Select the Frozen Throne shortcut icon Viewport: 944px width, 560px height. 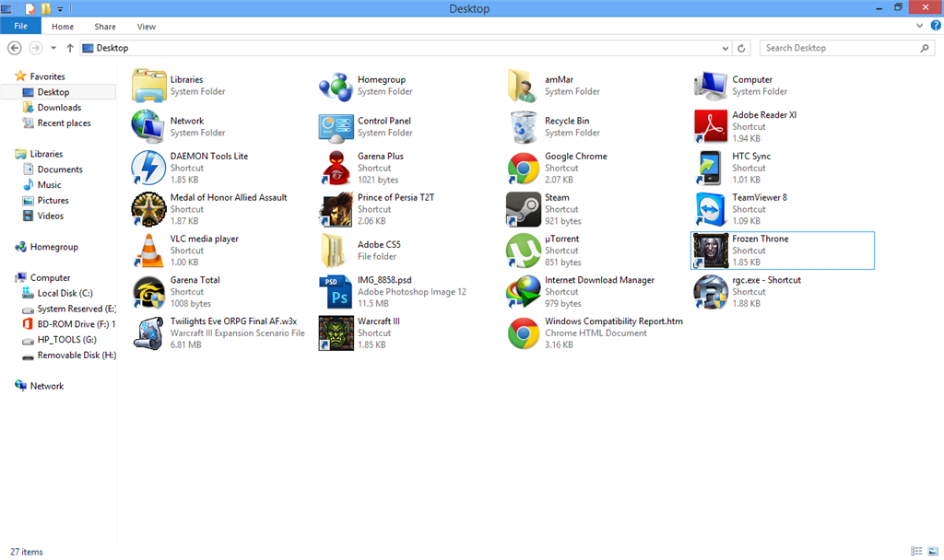(x=711, y=251)
